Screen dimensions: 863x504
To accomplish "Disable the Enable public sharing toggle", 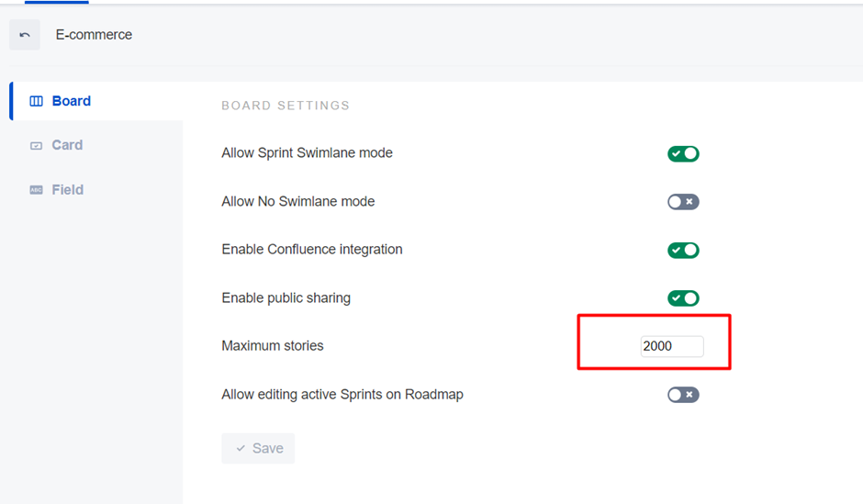I will click(683, 298).
